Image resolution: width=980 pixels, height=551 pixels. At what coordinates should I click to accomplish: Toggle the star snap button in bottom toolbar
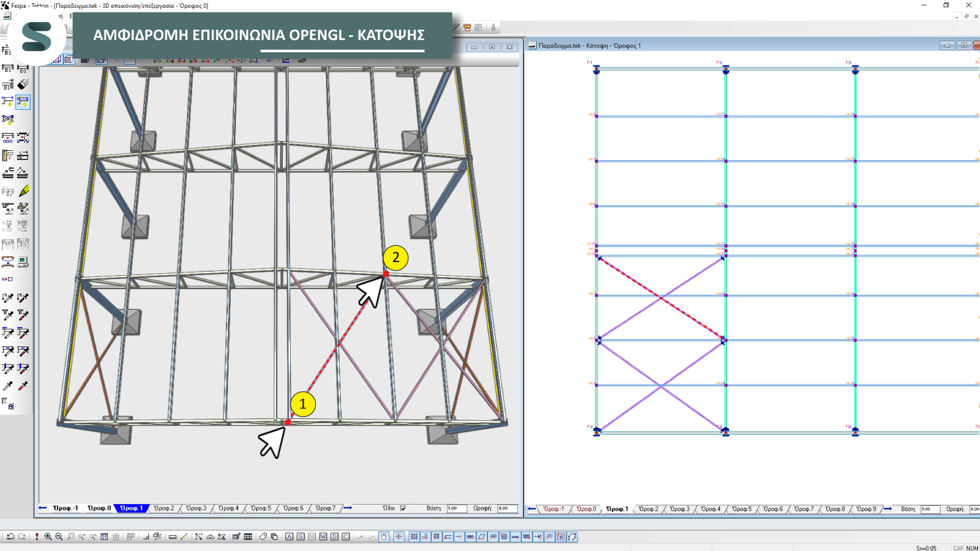coord(399,537)
